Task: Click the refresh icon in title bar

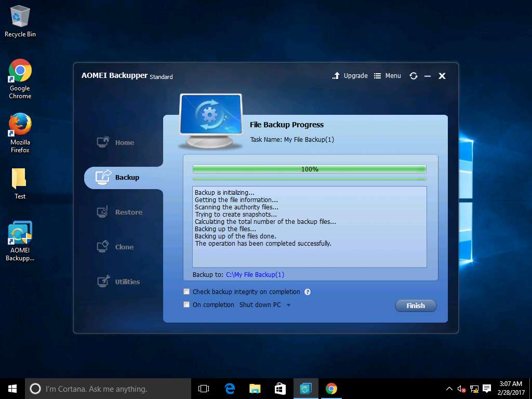Action: pos(413,76)
